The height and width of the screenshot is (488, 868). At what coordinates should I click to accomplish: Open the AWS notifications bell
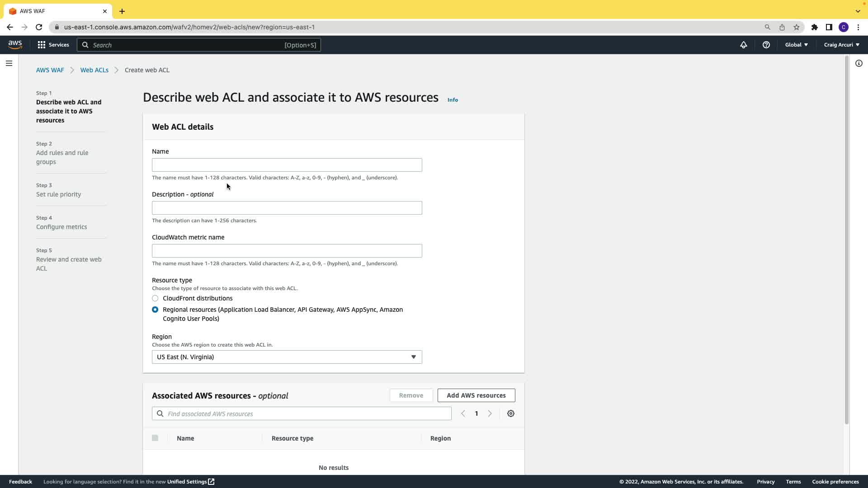[743, 45]
